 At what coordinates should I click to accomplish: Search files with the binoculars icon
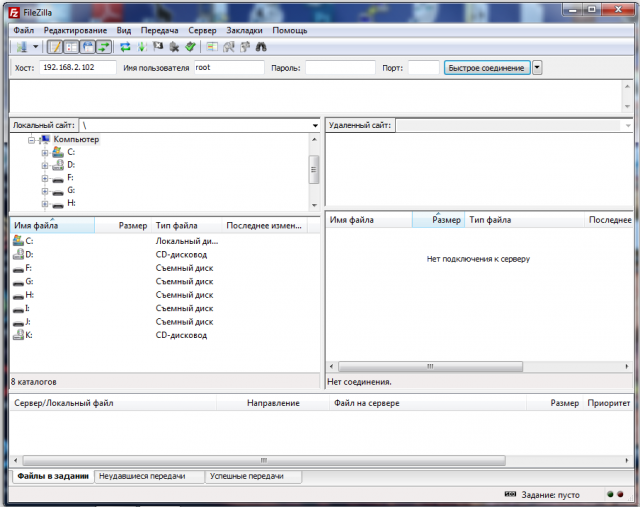pos(261,47)
